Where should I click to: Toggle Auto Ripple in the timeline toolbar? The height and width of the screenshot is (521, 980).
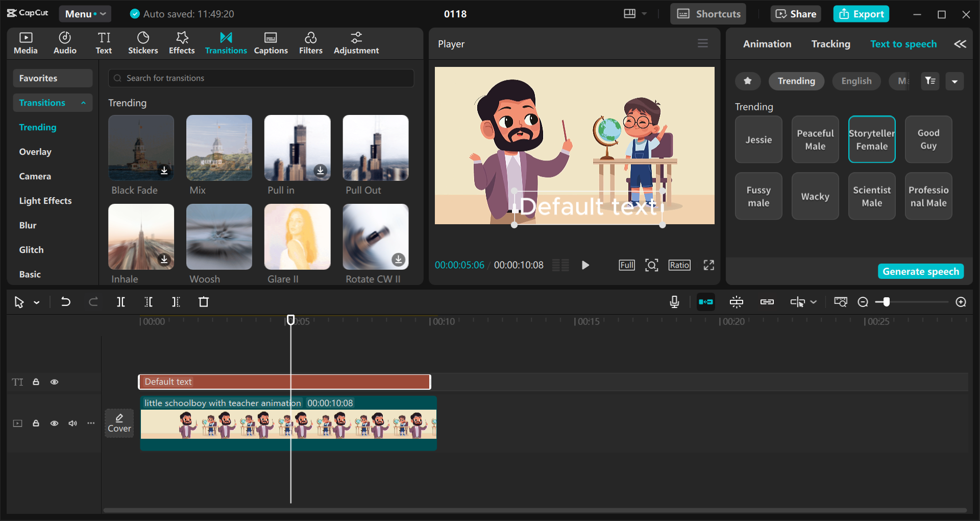[x=705, y=302]
